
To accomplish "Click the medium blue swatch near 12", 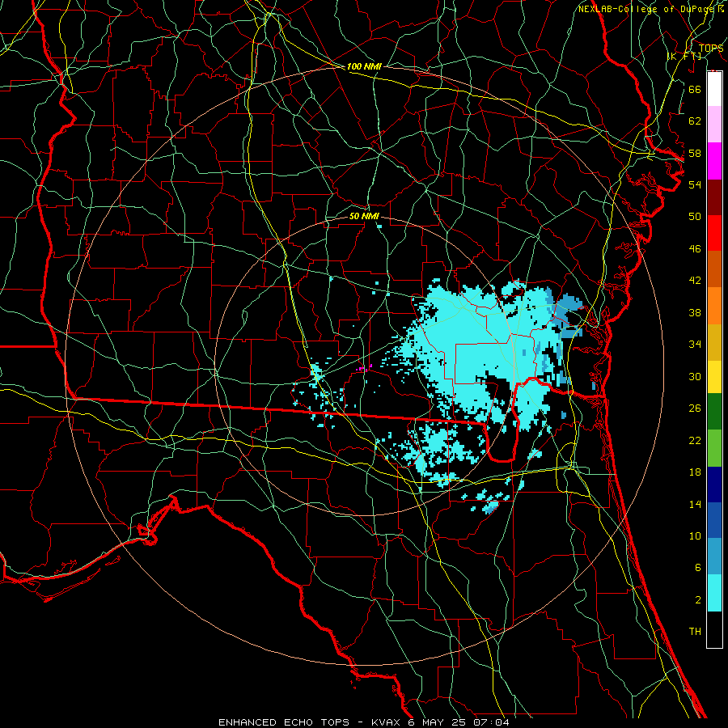I will click(714, 520).
